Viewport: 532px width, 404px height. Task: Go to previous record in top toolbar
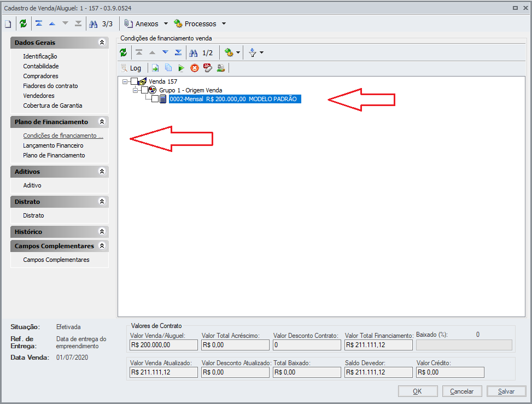(52, 24)
